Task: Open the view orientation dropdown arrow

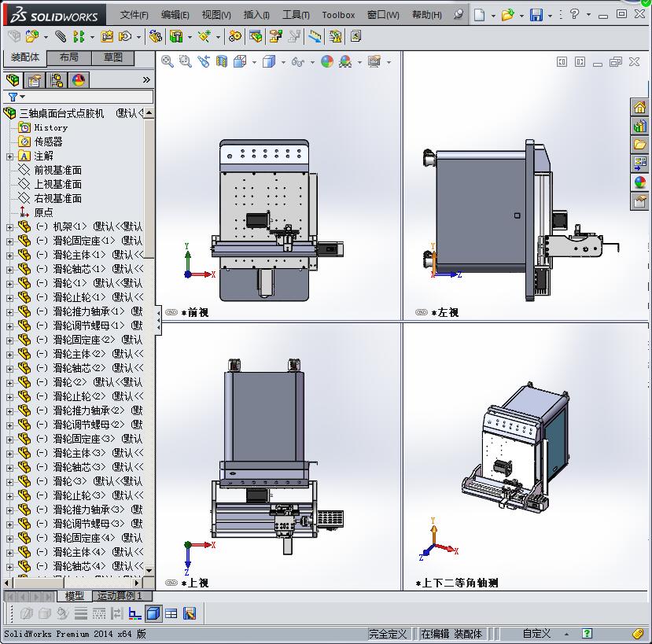Action: click(x=252, y=62)
